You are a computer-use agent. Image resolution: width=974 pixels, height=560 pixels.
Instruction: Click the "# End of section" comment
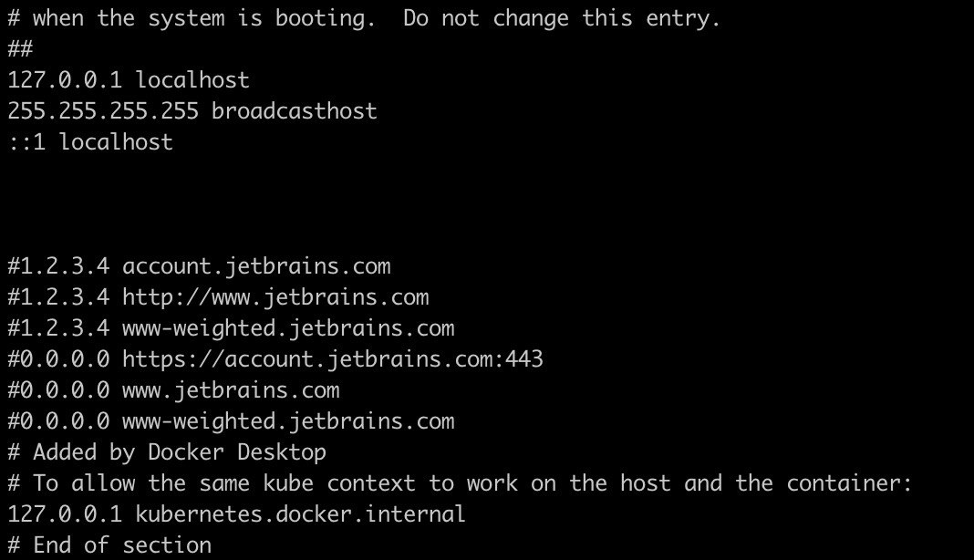click(109, 545)
